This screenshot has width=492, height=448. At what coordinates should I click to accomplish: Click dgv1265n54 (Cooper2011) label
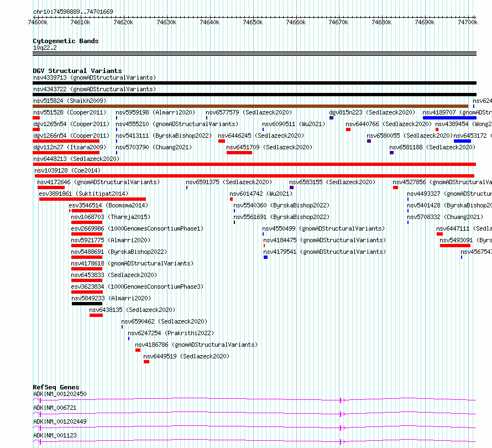point(71,124)
